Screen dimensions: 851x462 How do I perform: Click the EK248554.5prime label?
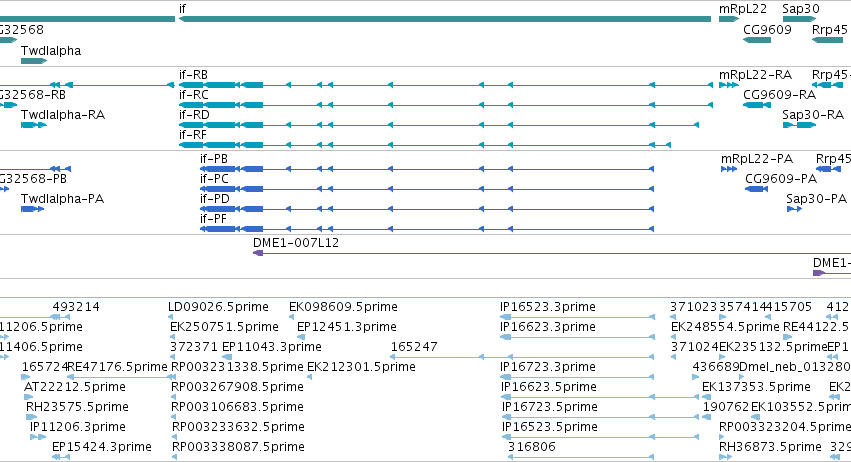pyautogui.click(x=725, y=327)
